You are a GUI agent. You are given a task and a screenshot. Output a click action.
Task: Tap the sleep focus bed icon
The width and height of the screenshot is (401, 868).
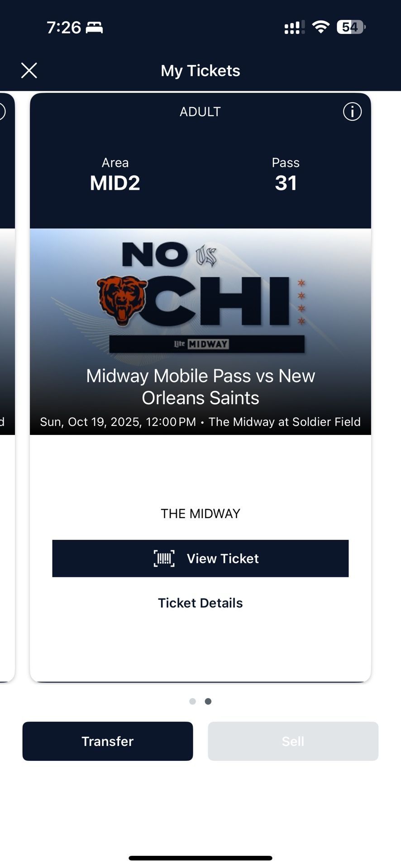click(x=95, y=28)
